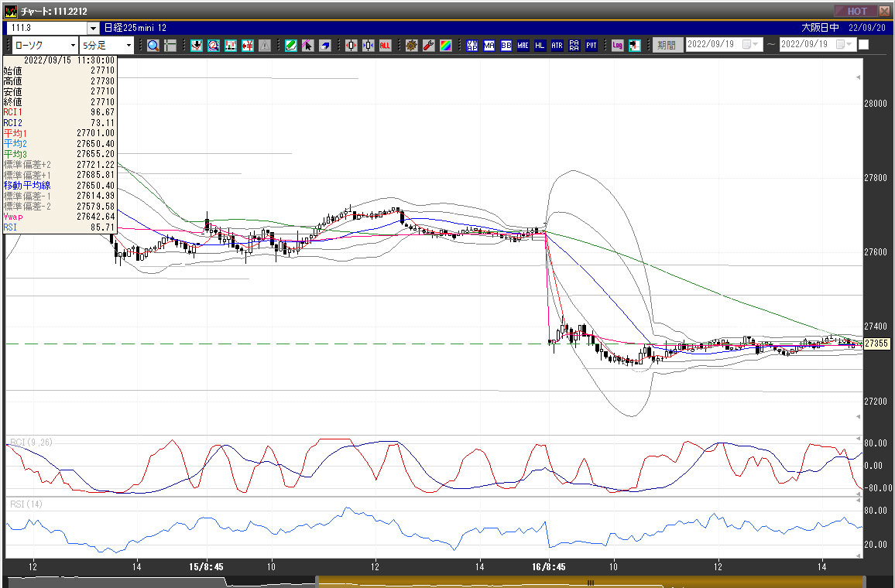Click the chart icon in the title bar

coord(11,11)
